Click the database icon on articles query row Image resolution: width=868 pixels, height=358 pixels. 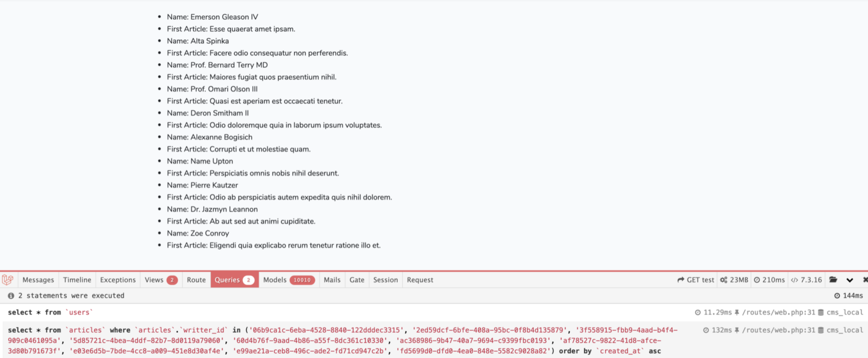coord(821,330)
